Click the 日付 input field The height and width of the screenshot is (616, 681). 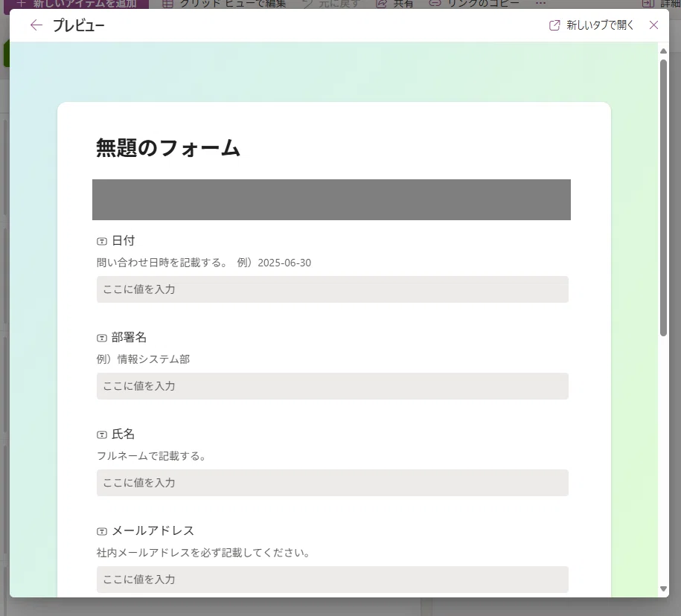click(x=332, y=289)
